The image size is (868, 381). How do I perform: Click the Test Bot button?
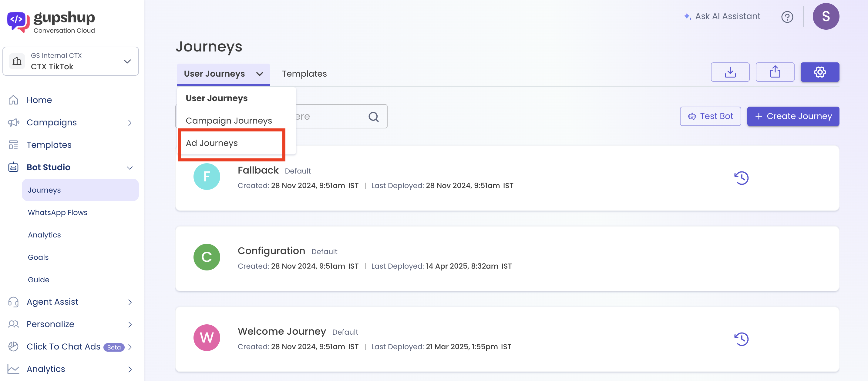coord(710,117)
